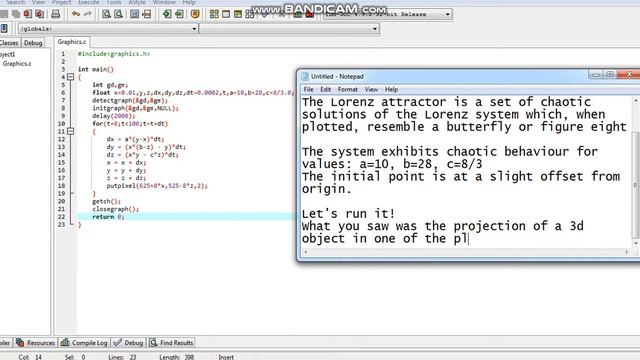This screenshot has height=360, width=640.
Task: Open the Dev-C++ AStyle menu
Action: click(137, 2)
